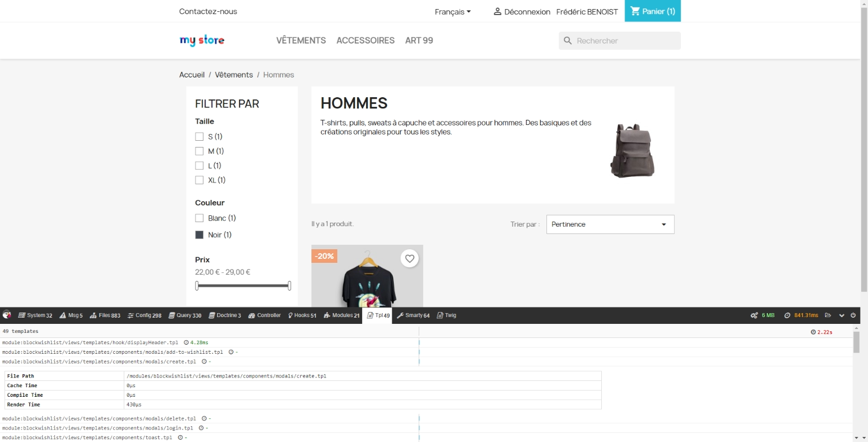This screenshot has width=868, height=442.
Task: Open the Trier par Pertinence dropdown
Action: pos(610,224)
